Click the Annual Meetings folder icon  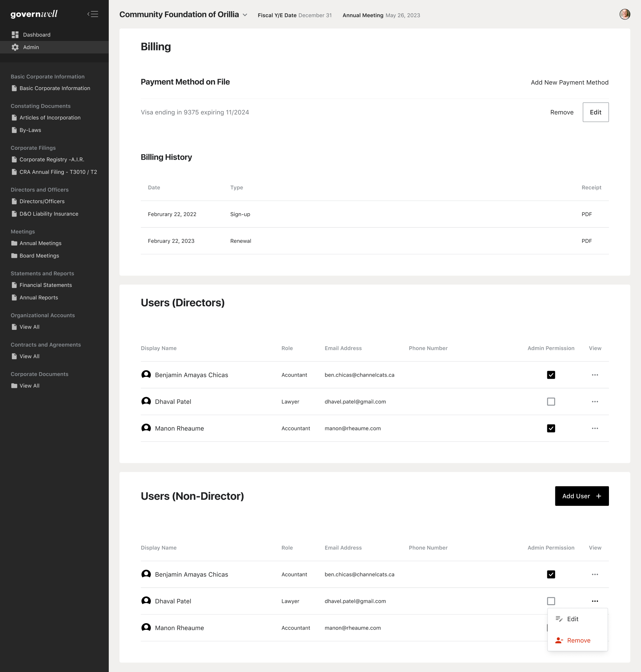14,243
